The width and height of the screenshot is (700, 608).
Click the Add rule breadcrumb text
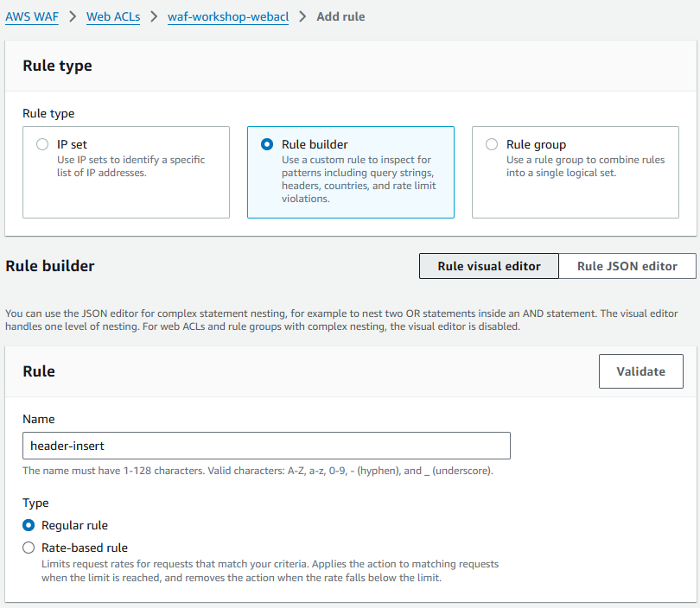click(x=340, y=17)
